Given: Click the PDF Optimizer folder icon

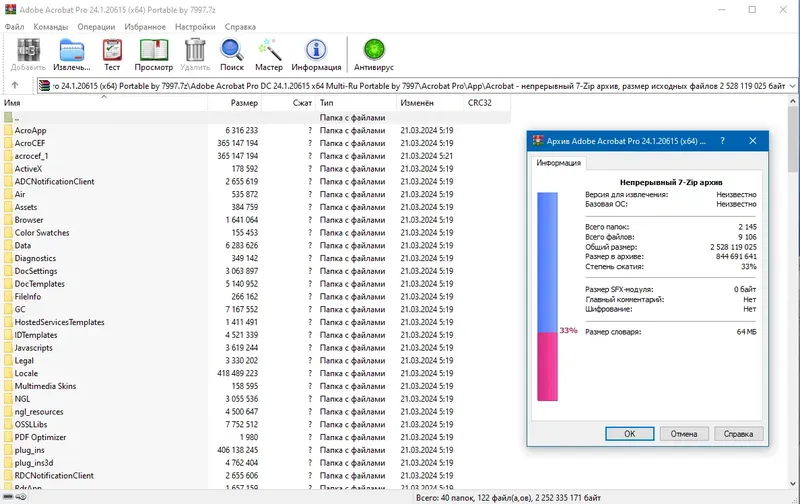Looking at the screenshot, I should click(8, 437).
